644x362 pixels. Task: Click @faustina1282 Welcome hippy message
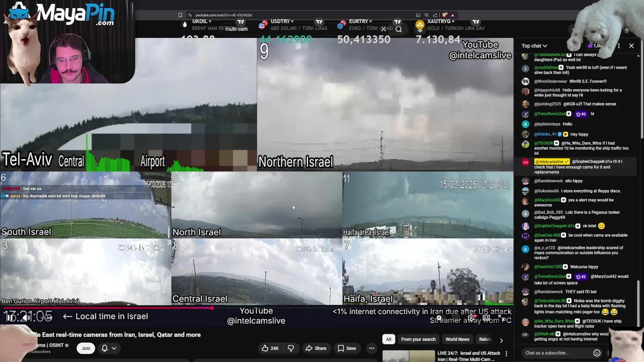(574, 267)
